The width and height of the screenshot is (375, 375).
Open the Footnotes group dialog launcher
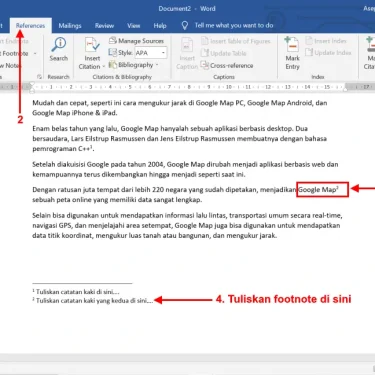click(39, 77)
